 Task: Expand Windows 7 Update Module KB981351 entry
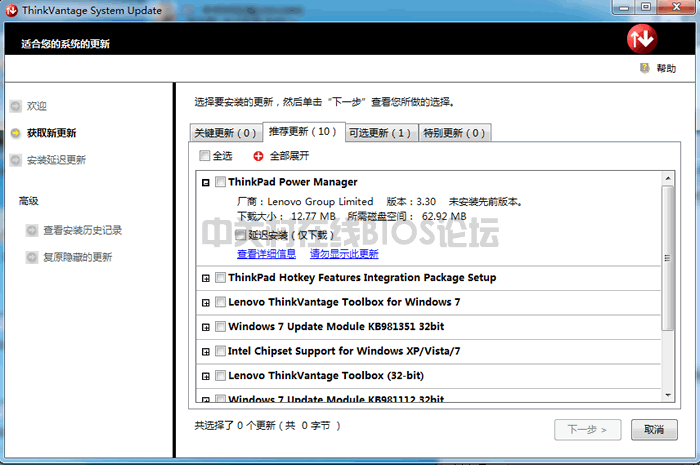(206, 328)
